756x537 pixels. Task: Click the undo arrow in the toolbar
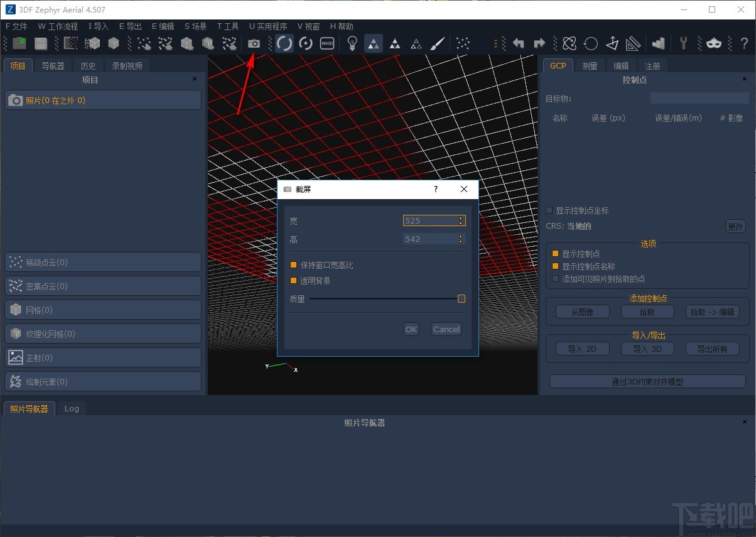pyautogui.click(x=517, y=43)
